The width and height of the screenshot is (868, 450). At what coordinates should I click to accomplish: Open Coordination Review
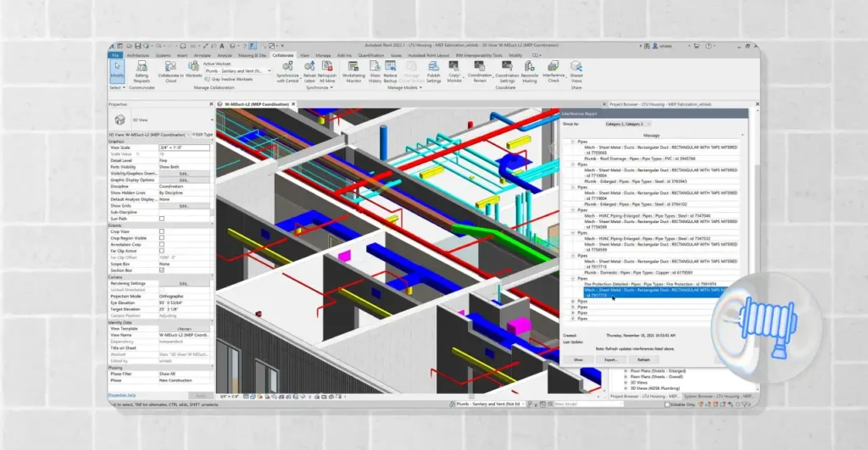(480, 72)
